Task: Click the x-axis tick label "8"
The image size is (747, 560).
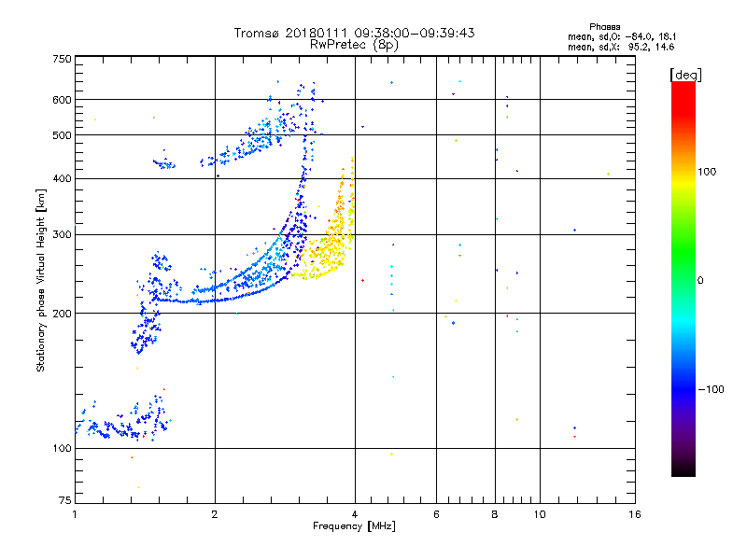Action: pos(495,514)
